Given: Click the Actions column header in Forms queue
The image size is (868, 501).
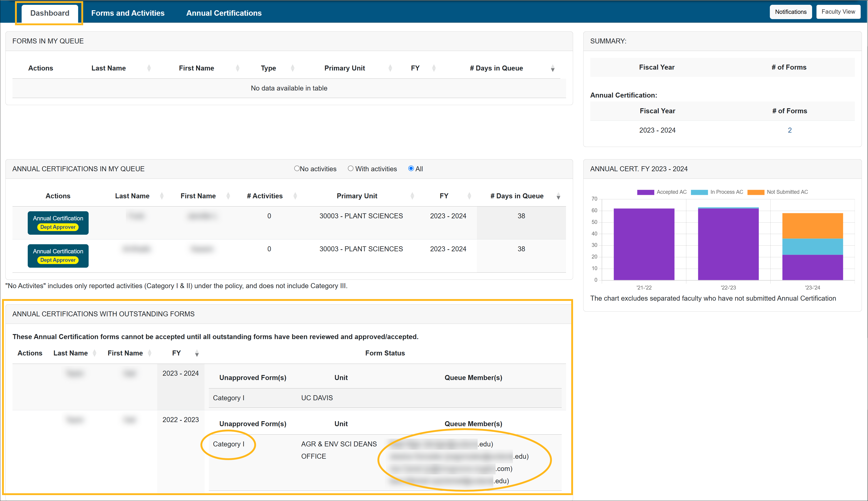Looking at the screenshot, I should [40, 67].
